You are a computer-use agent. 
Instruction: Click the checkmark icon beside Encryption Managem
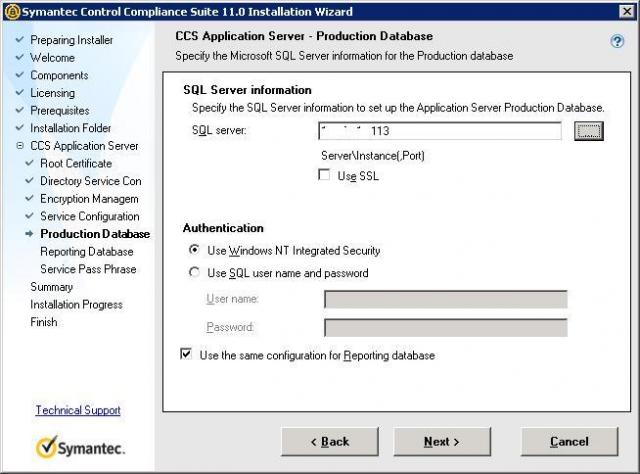29,198
